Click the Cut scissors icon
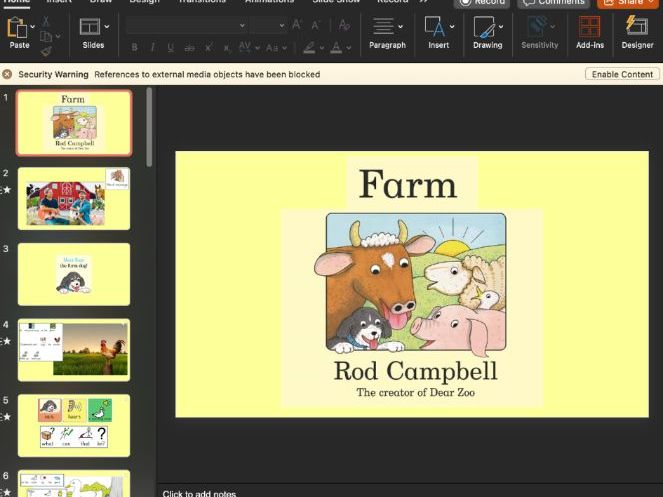663x497 pixels. tap(46, 21)
